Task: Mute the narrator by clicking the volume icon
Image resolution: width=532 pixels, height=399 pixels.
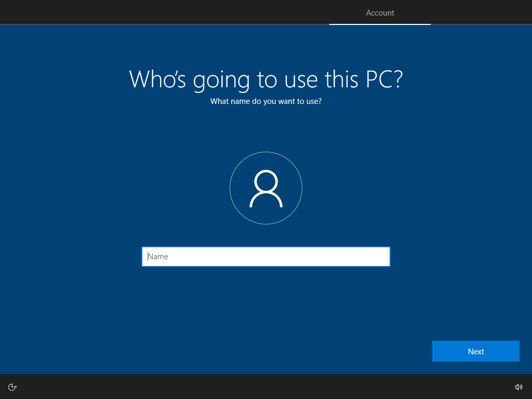Action: point(519,387)
